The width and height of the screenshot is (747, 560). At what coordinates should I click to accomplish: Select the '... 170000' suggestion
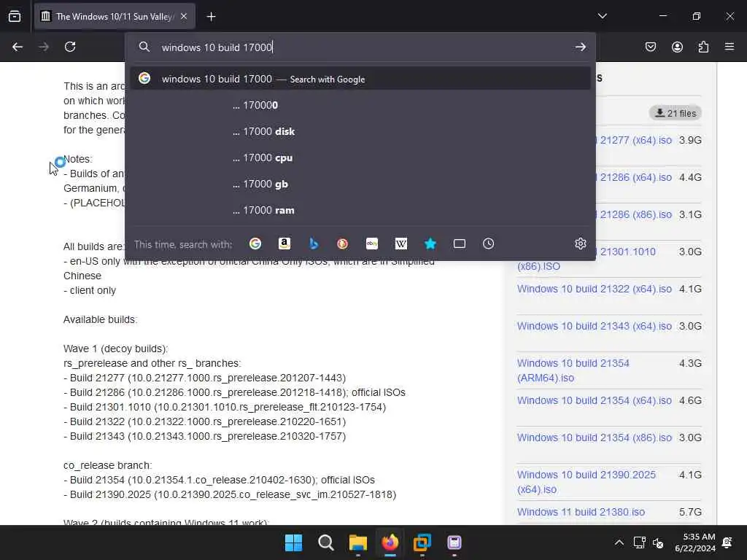tap(360, 105)
